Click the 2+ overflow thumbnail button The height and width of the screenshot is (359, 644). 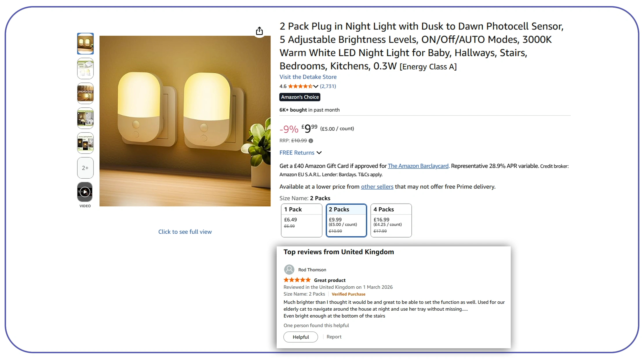[85, 167]
